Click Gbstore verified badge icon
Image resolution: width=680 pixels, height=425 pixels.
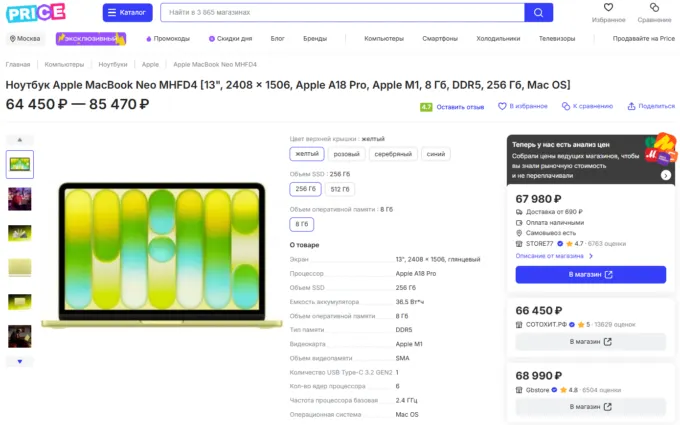pyautogui.click(x=554, y=390)
